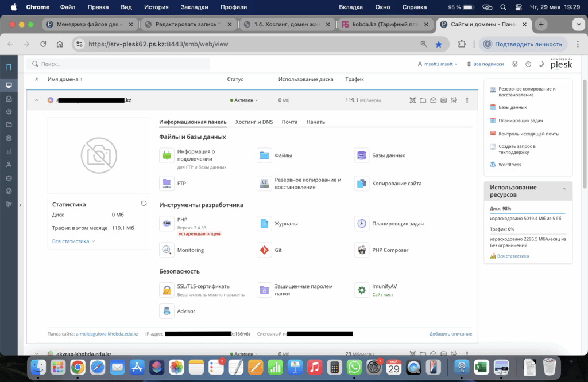Screen dimensions: 588x382
Task: Expand the Active status dropdown
Action: [244, 100]
